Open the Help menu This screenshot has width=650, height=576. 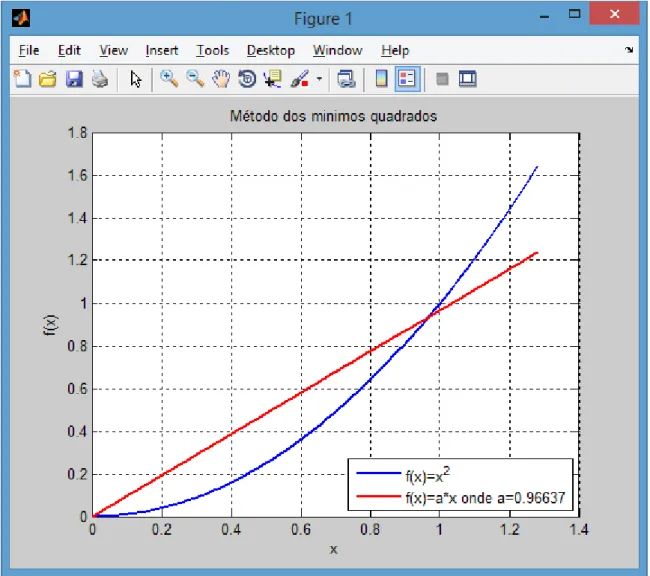pos(395,51)
